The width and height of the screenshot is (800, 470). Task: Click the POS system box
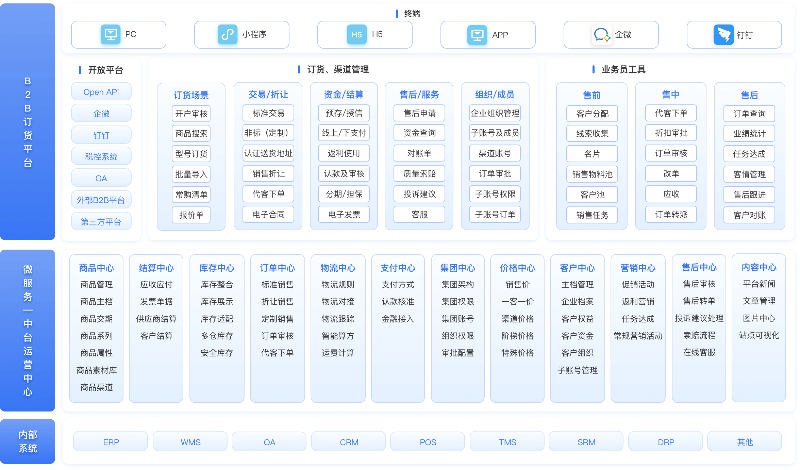coord(428,442)
